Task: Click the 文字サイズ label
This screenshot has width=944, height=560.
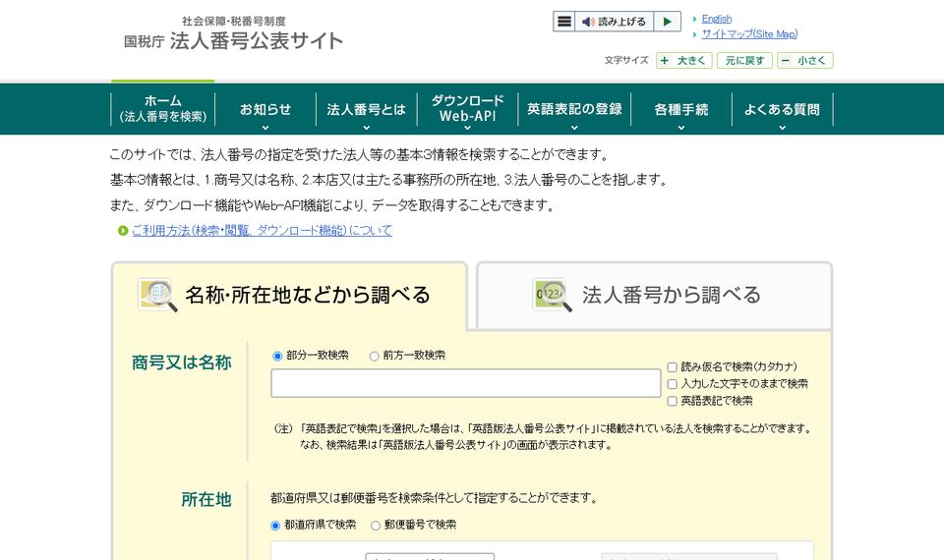Action: coord(626,60)
